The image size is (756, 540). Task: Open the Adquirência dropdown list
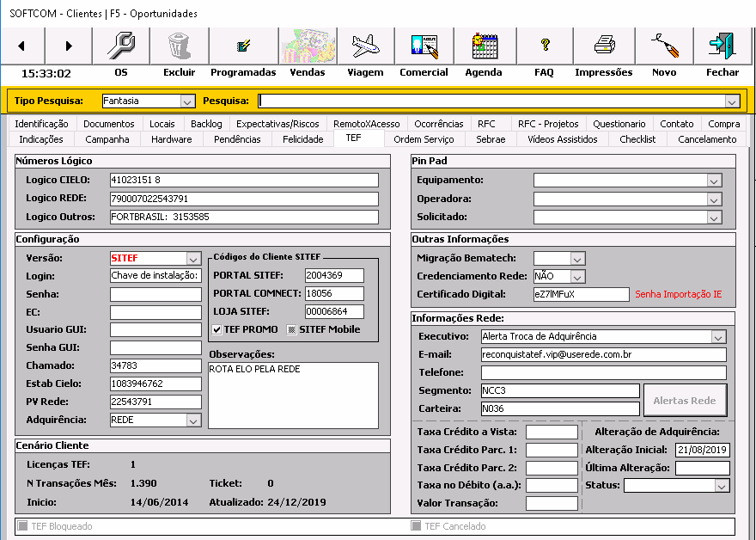click(192, 420)
